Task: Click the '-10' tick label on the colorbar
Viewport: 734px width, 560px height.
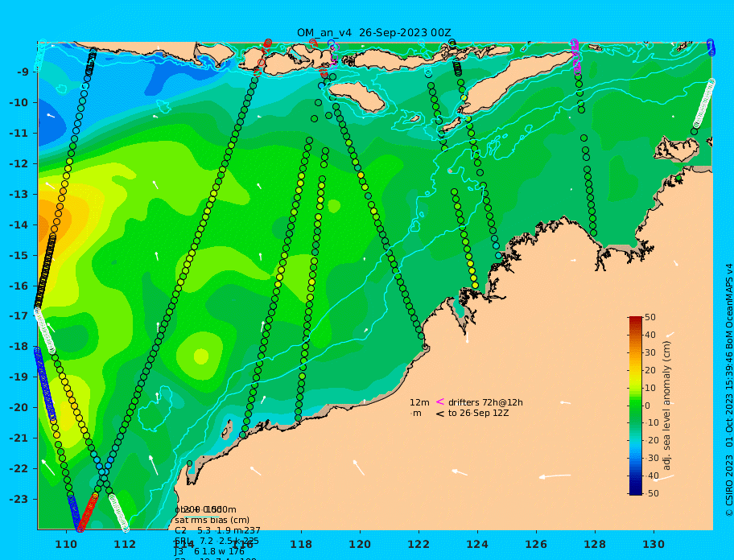Action: (x=652, y=423)
